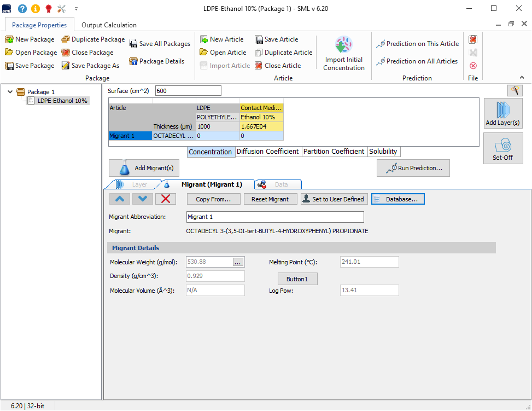
Task: Click the Surface area input field
Action: [188, 91]
